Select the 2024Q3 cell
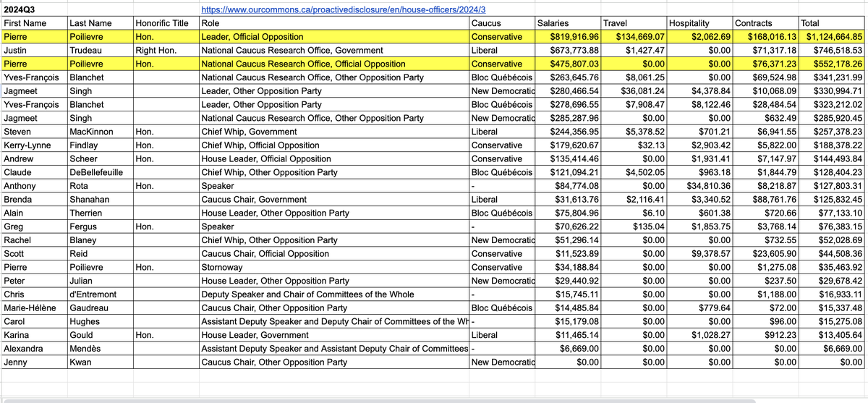The width and height of the screenshot is (868, 403). point(33,9)
